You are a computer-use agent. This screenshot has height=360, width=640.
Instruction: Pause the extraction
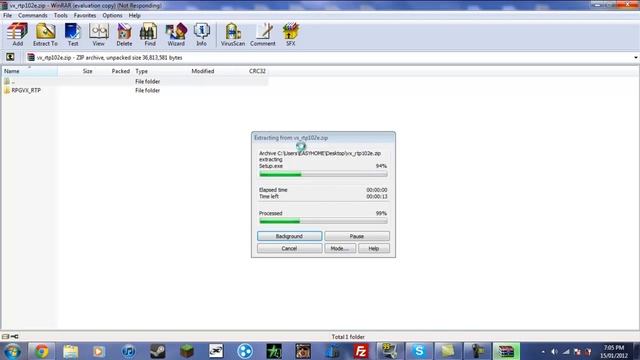pos(357,236)
